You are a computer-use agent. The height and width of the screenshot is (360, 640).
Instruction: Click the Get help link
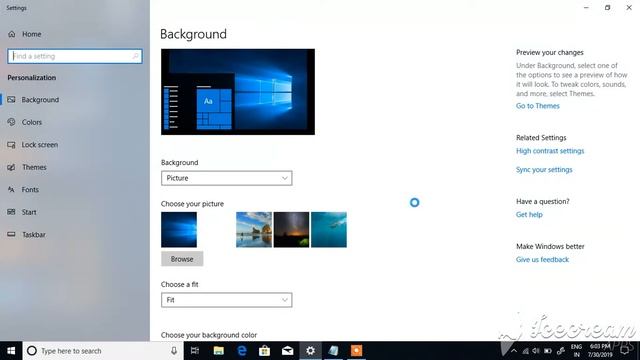coord(529,214)
